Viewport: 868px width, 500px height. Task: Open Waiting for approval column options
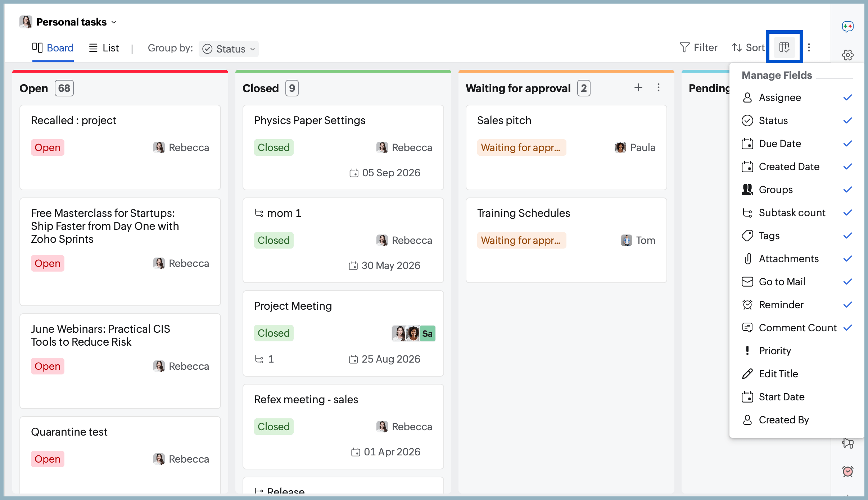pyautogui.click(x=659, y=87)
